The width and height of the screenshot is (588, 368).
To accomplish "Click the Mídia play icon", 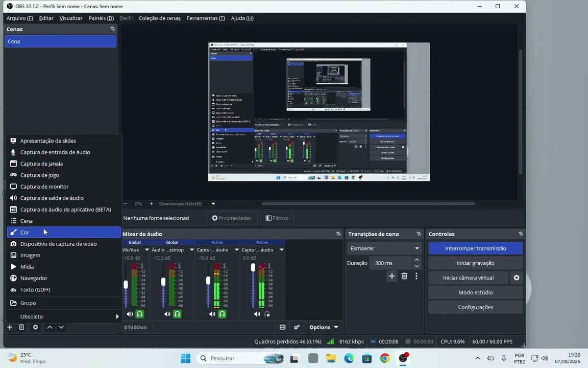I will pyautogui.click(x=13, y=267).
